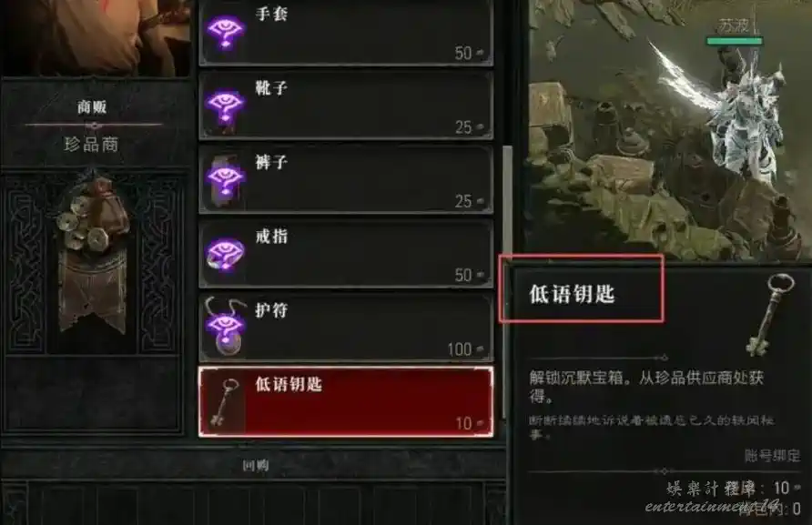
Task: Select the 戒指 ring mystery icon
Action: (224, 254)
